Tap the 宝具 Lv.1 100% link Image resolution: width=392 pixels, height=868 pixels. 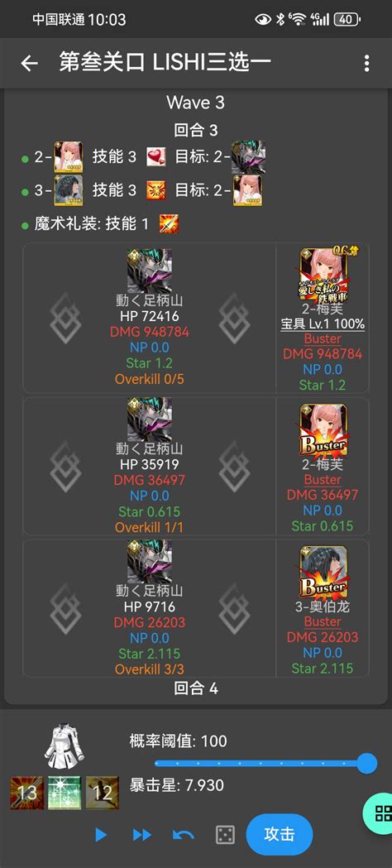tap(323, 324)
